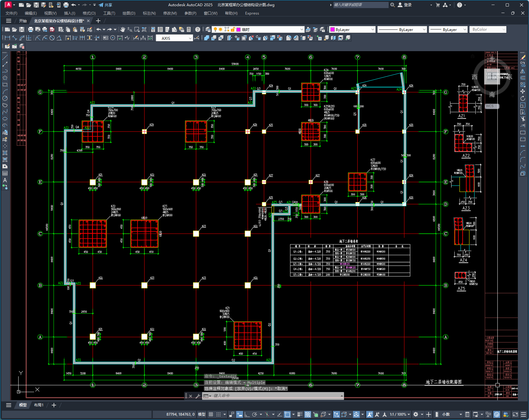Click the 登录 sign-in button
Screen dimensions: 529x420
pyautogui.click(x=405, y=5)
